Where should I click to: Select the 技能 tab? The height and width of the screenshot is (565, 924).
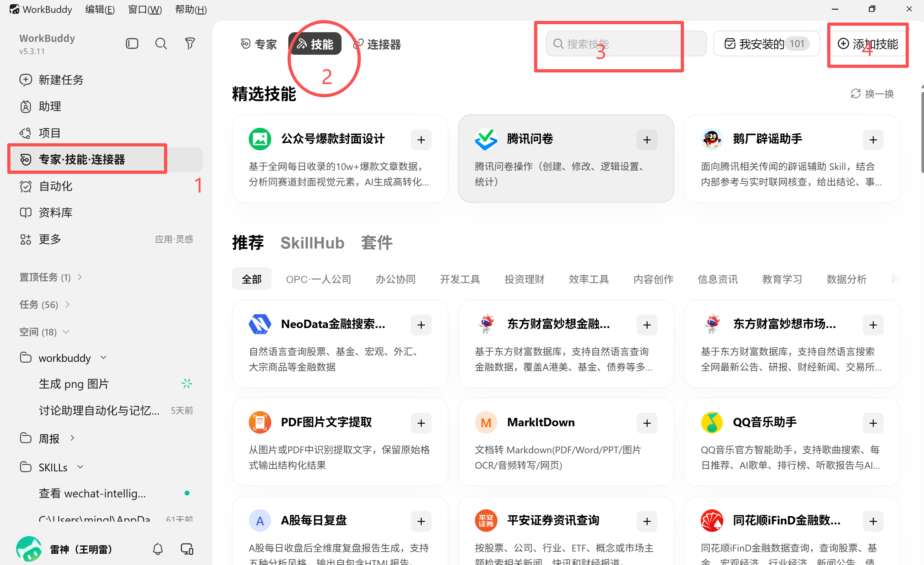315,44
